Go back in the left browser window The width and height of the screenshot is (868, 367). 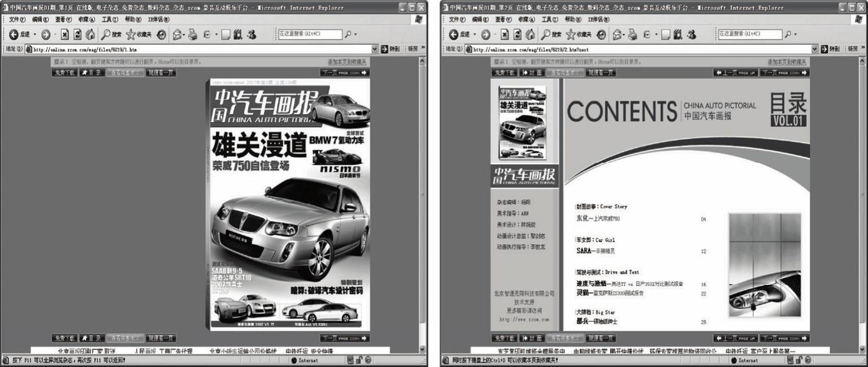[19, 34]
